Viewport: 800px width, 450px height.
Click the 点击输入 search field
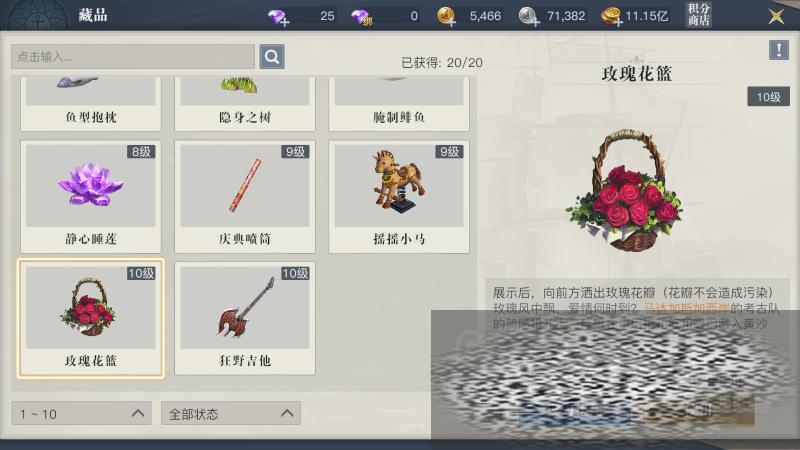pos(133,56)
